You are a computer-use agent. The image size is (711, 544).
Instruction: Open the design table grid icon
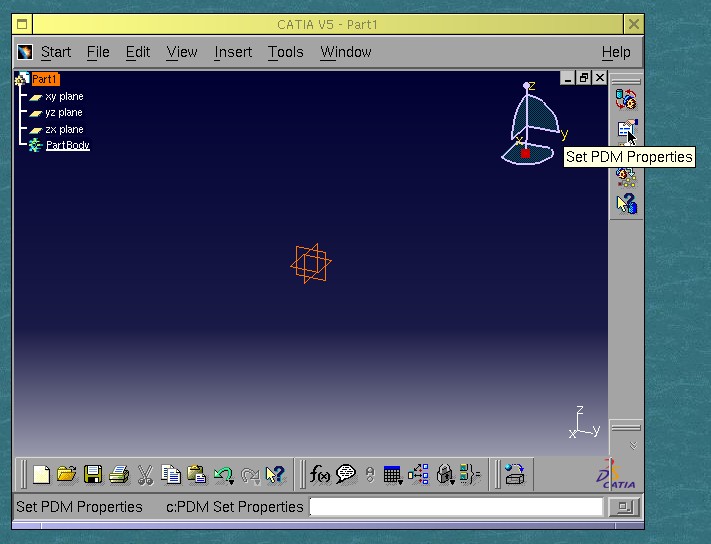[x=391, y=475]
